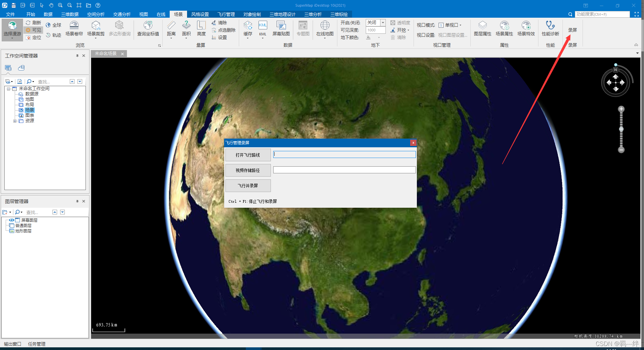Click the Query Coordinate Value (查询坐标值) tool
Screen dimensions: 644x350
pyautogui.click(x=148, y=29)
